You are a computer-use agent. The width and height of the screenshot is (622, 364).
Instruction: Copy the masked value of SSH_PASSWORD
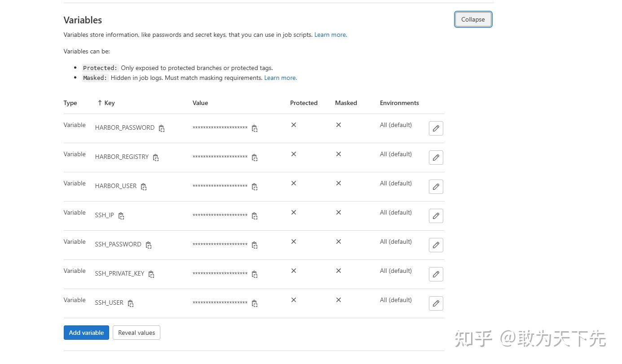pos(255,245)
